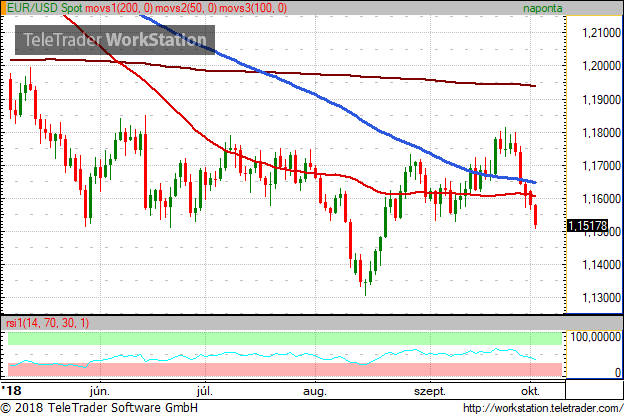Click the 'júl.' month label

[x=205, y=391]
